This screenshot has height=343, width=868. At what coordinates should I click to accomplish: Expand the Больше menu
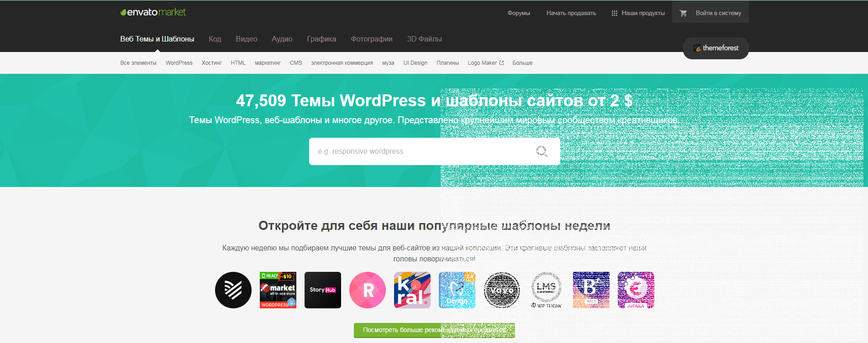(522, 63)
